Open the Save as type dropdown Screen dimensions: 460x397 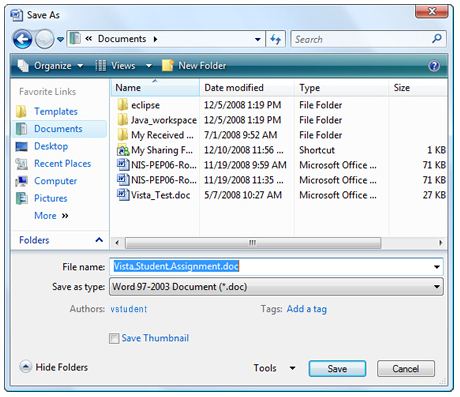(x=276, y=287)
